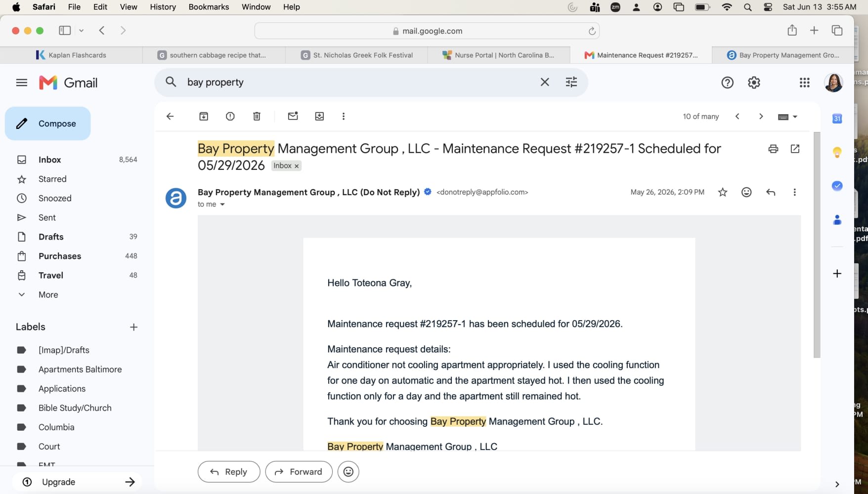
Task: Mark the email as unread
Action: coord(293,117)
